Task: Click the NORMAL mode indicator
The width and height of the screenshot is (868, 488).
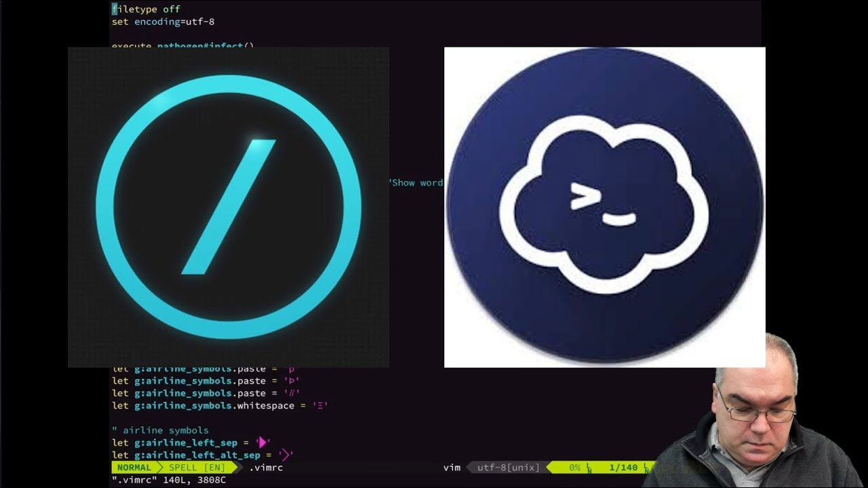Action: [134, 468]
